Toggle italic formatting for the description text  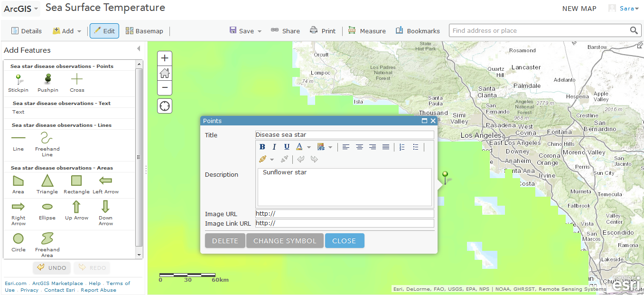coord(274,147)
